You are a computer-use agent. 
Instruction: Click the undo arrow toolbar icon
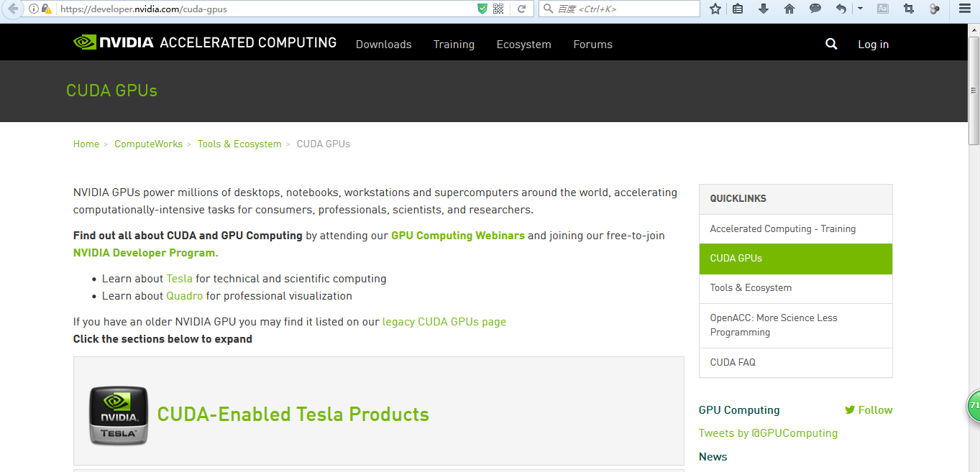point(841,9)
